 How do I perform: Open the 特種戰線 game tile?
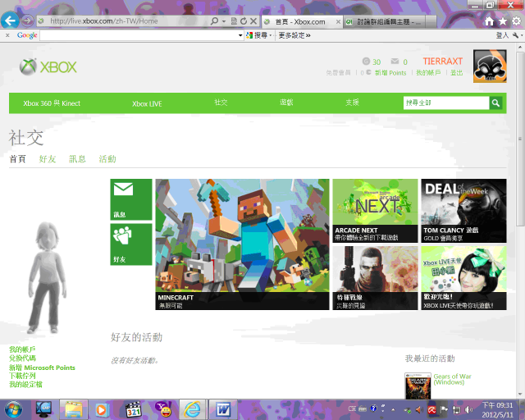(x=375, y=278)
